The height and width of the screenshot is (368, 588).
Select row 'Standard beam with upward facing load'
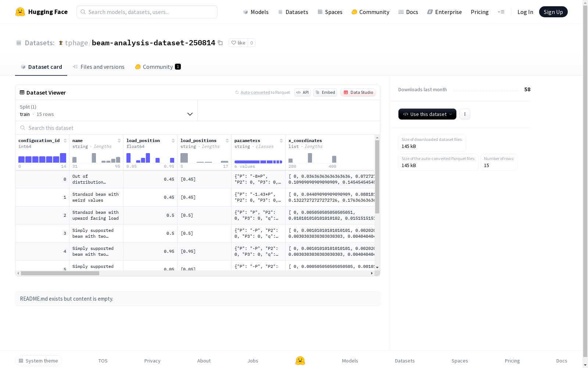pos(195,215)
